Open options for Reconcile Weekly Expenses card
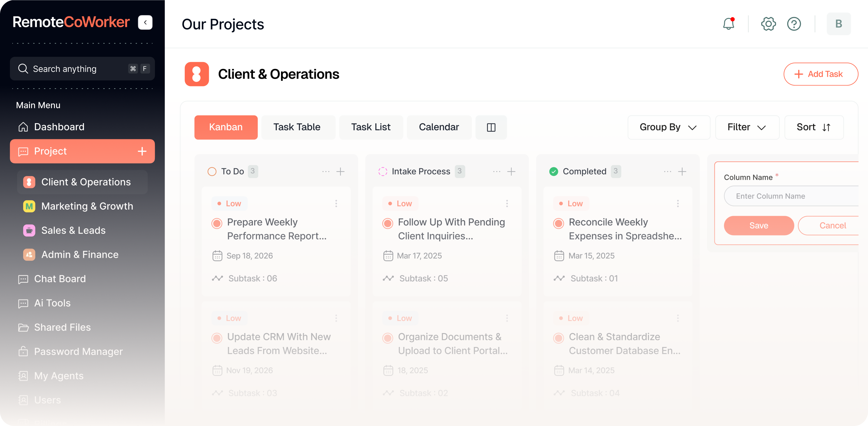The height and width of the screenshot is (426, 868). 678,203
